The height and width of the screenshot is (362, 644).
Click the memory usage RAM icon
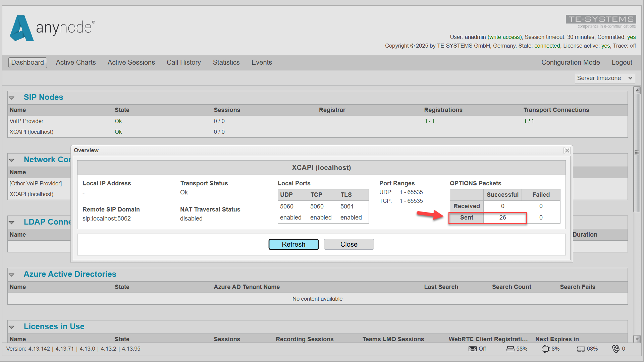(581, 349)
